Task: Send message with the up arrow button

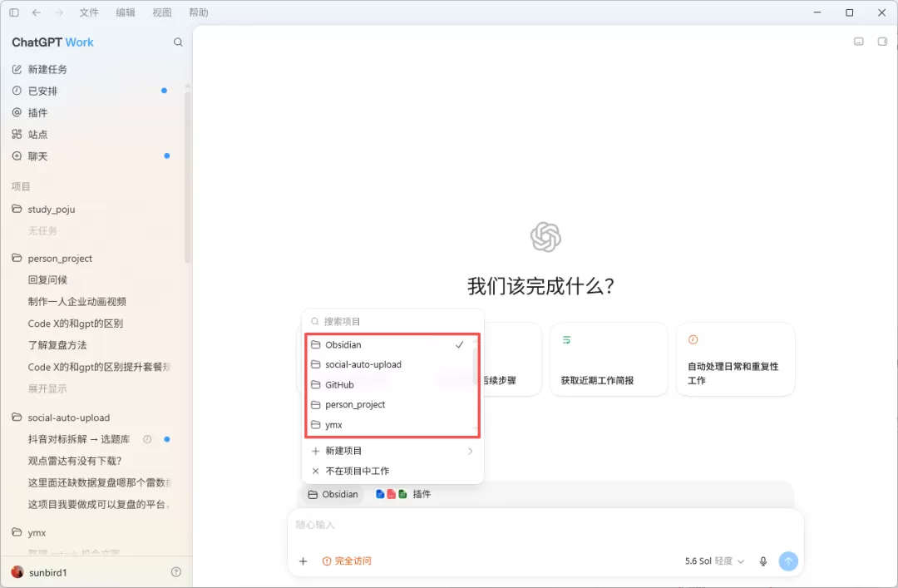Action: click(x=788, y=561)
